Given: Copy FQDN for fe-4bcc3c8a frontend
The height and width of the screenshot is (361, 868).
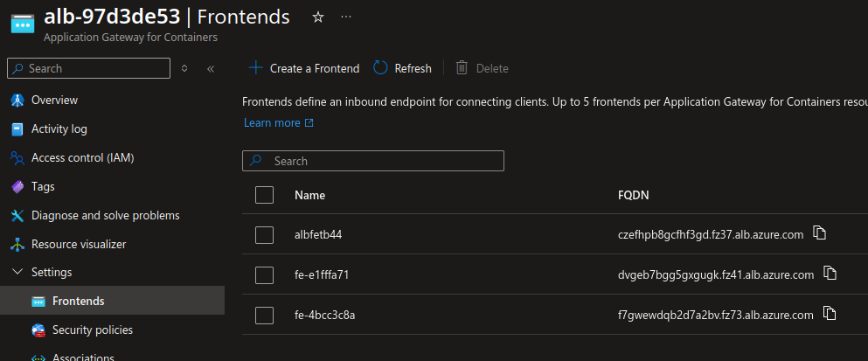Looking at the screenshot, I should pyautogui.click(x=830, y=314).
